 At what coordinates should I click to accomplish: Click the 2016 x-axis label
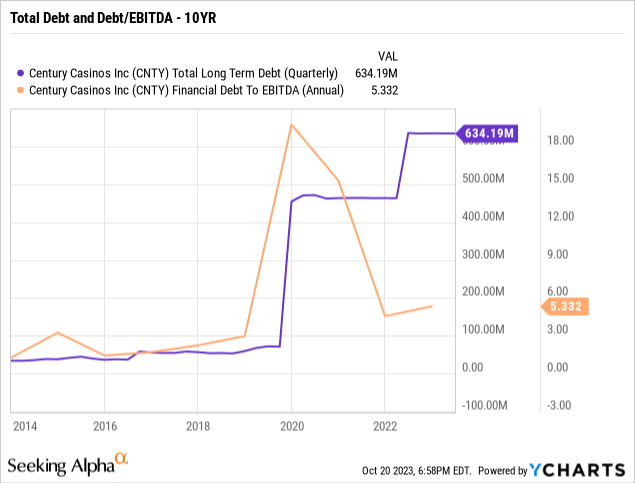105,426
